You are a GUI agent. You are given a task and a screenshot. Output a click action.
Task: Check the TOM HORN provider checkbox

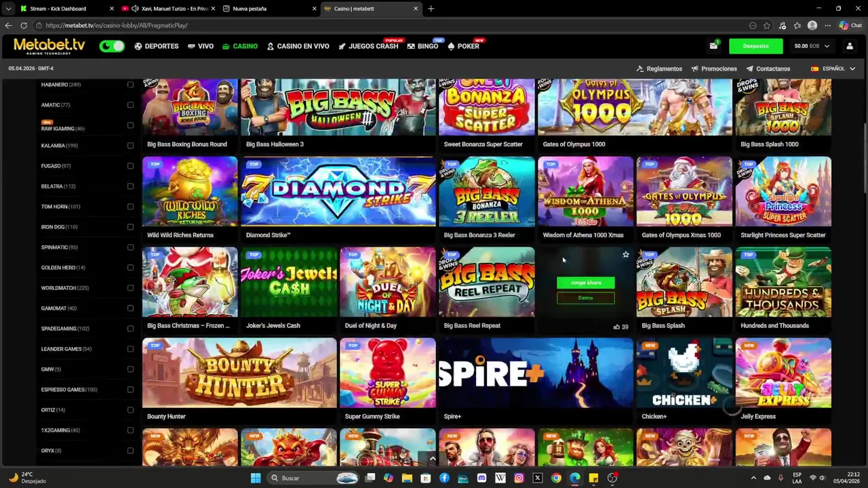click(x=130, y=207)
